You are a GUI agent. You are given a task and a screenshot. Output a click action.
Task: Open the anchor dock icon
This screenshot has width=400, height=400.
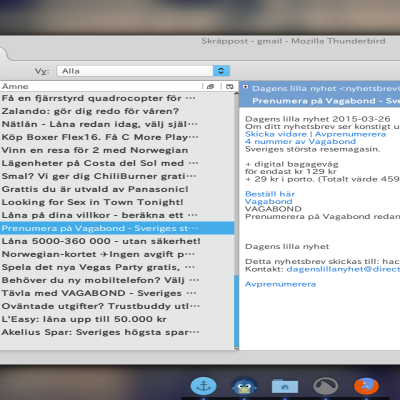[x=203, y=386]
